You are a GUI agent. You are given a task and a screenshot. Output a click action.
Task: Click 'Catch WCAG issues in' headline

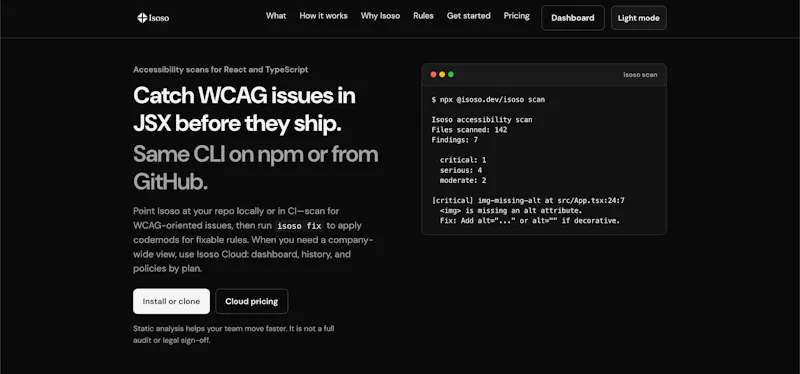(244, 95)
